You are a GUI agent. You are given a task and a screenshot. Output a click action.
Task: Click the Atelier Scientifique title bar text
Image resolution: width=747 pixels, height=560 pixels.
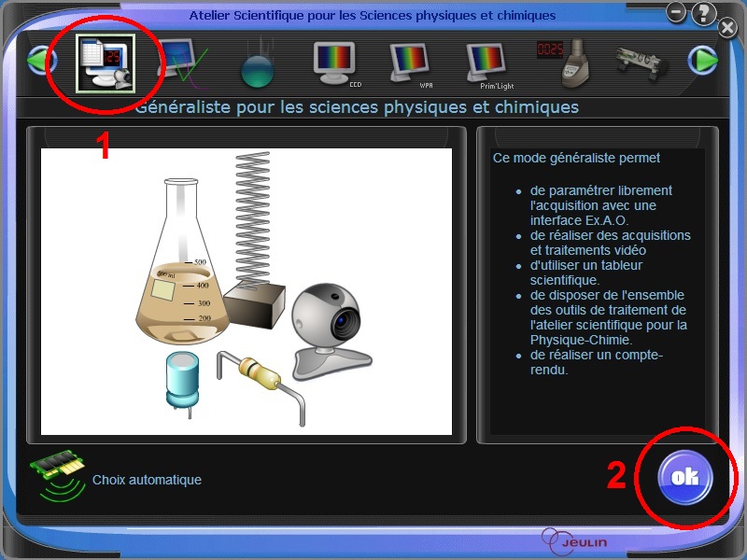tap(372, 15)
